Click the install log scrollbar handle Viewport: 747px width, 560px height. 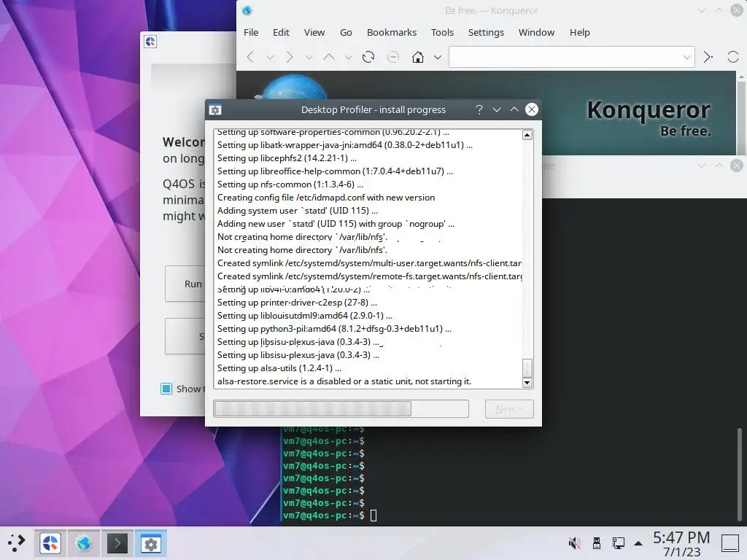pyautogui.click(x=527, y=367)
